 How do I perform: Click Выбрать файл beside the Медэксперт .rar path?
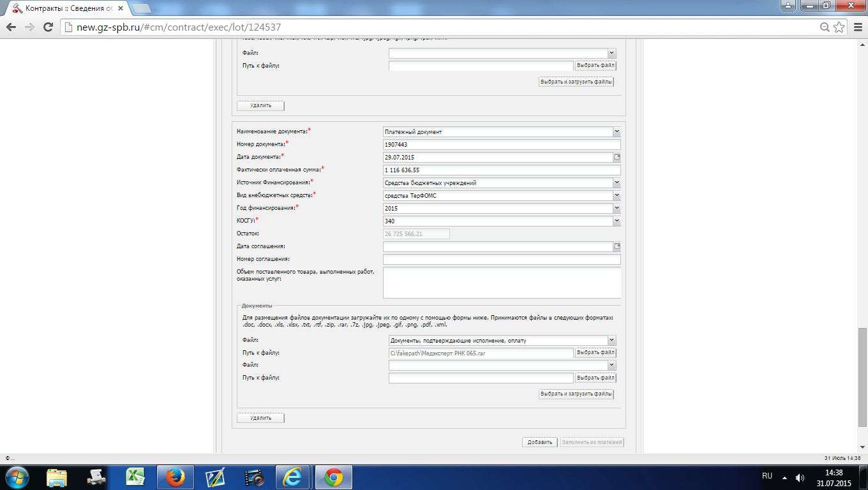click(595, 353)
